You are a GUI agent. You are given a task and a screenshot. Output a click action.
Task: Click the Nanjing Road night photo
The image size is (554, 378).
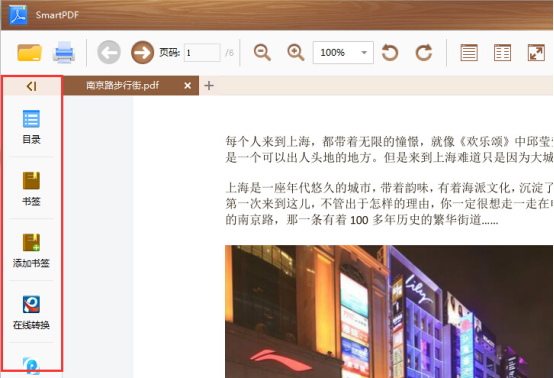coord(389,311)
